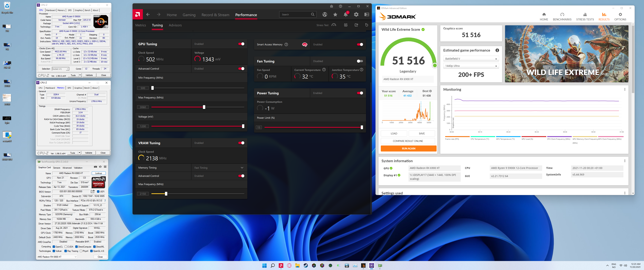Open 3DMark BENCHMARKS icon
This screenshot has height=270, width=644.
[x=562, y=16]
